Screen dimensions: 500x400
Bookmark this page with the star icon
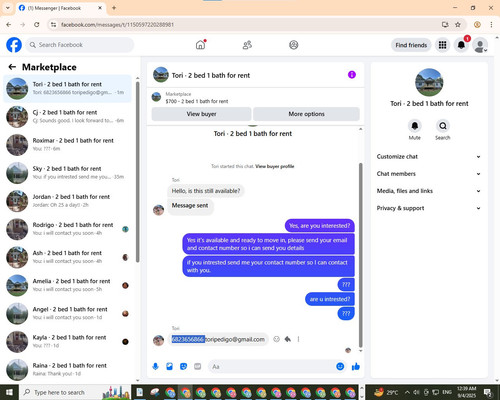(x=458, y=24)
